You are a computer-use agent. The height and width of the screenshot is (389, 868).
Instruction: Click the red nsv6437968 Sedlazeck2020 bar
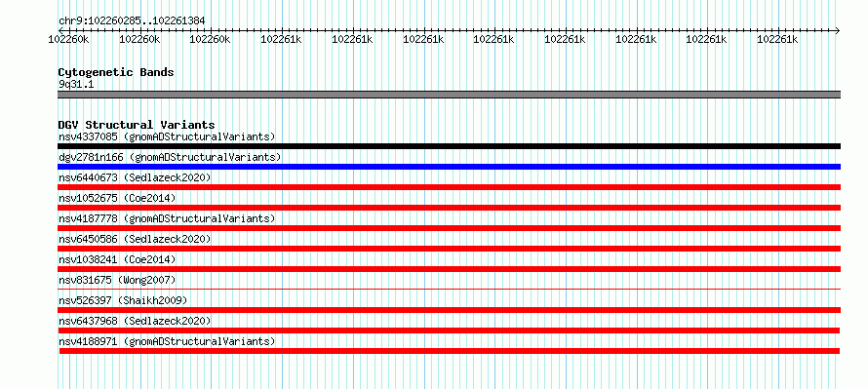click(449, 331)
